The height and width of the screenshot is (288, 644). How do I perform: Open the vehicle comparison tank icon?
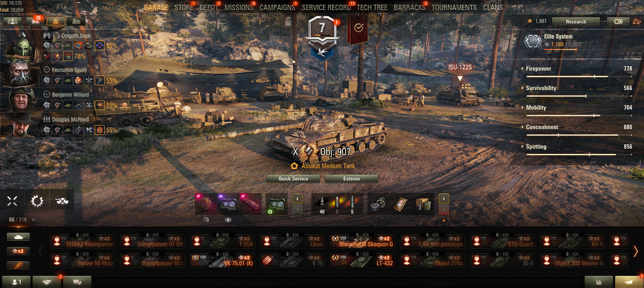(61, 201)
